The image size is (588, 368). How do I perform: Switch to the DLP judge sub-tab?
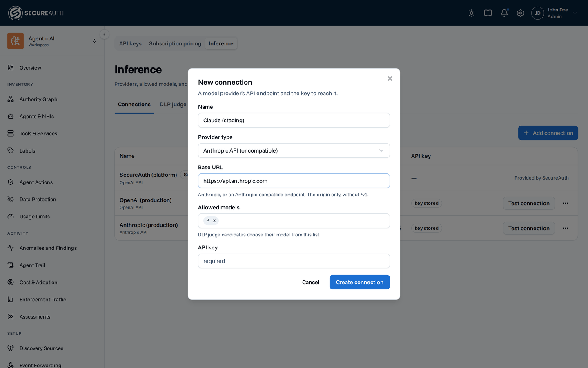coord(173,105)
